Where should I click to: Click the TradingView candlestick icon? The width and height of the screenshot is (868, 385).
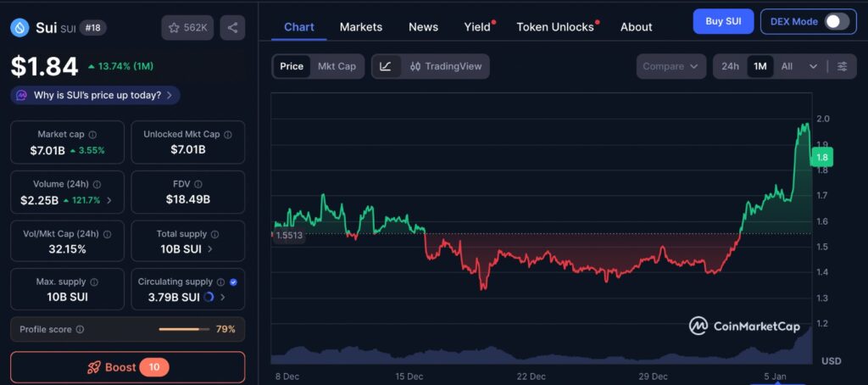(415, 66)
